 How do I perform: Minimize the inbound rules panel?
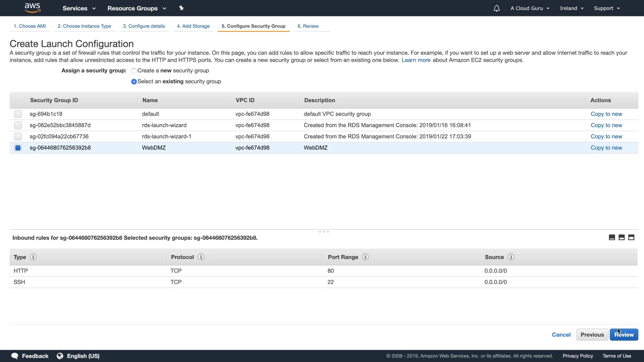tap(612, 238)
